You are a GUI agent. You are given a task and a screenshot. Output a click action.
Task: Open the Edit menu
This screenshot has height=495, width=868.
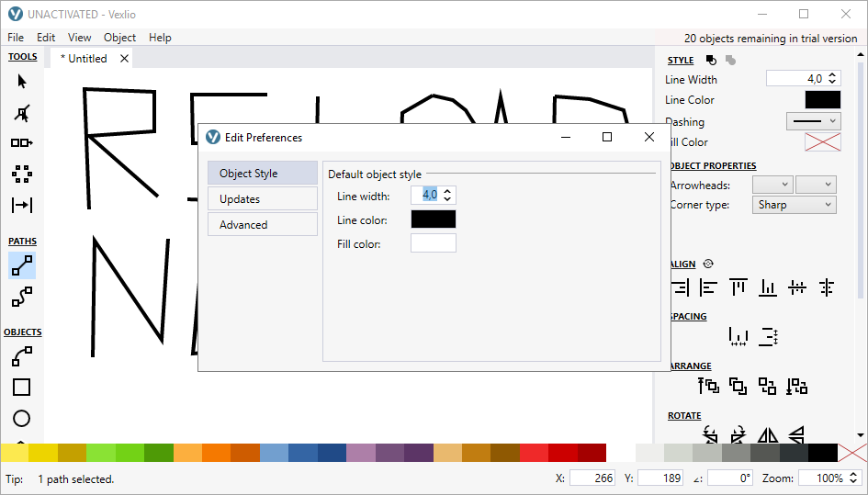[x=46, y=37]
